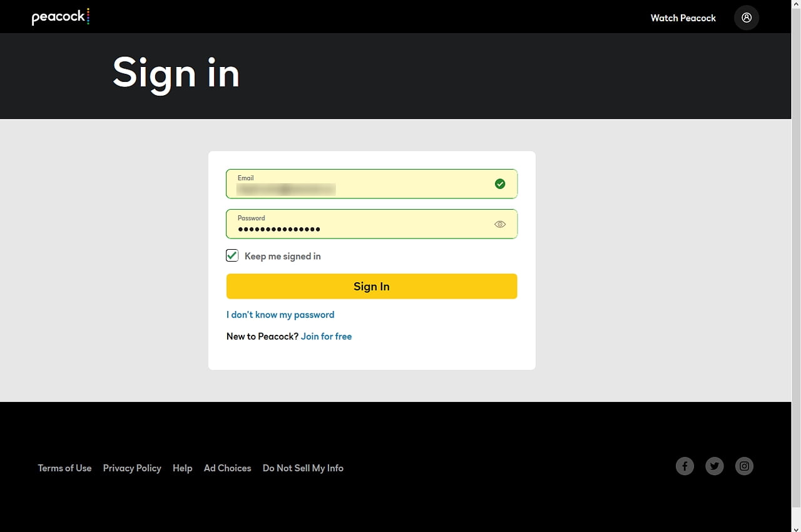Open the Privacy Policy page
Screen dimensions: 801x532
132,468
